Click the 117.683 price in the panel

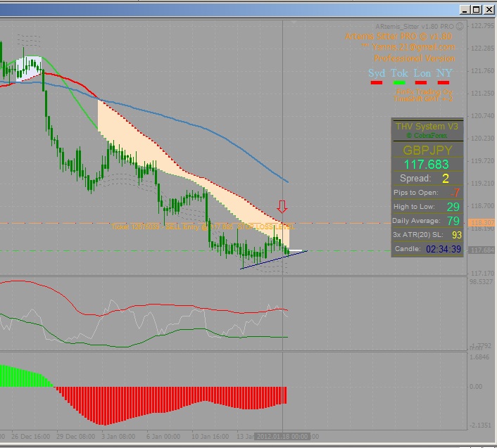click(427, 165)
